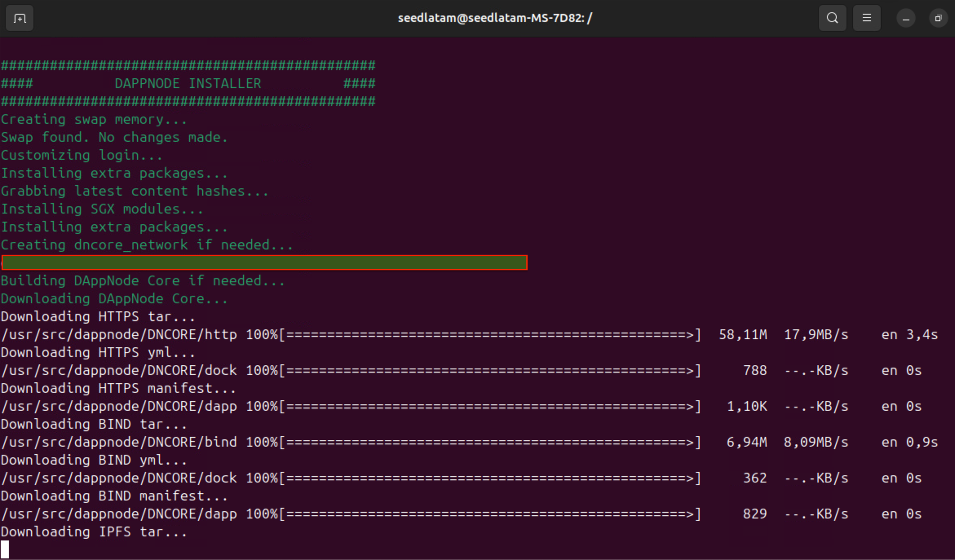Click the highlighted green bar line
Viewport: 955px width, 560px height.
pos(264,263)
